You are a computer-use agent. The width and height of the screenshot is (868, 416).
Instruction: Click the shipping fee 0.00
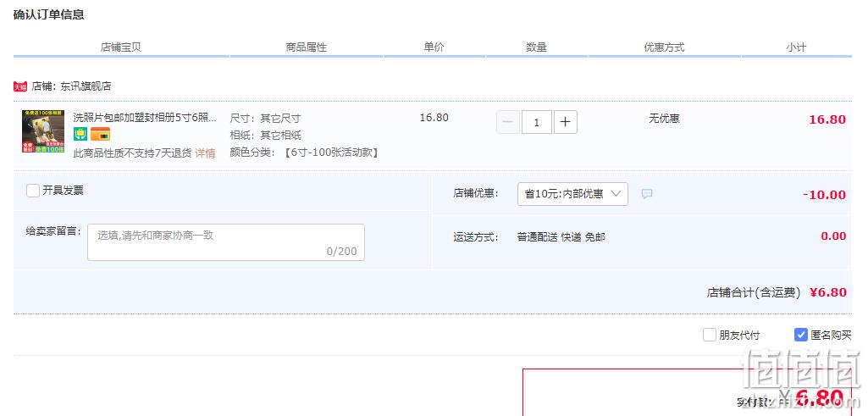click(x=833, y=236)
